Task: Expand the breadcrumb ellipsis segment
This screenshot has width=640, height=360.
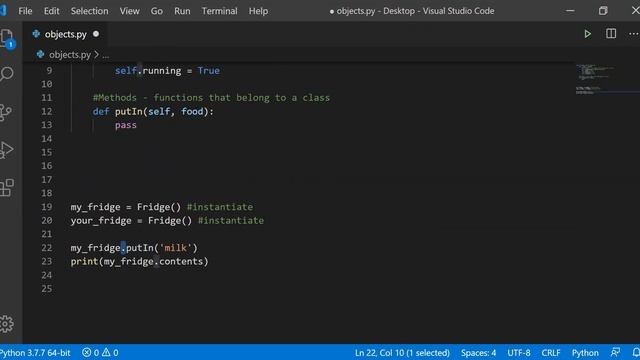Action: click(106, 55)
